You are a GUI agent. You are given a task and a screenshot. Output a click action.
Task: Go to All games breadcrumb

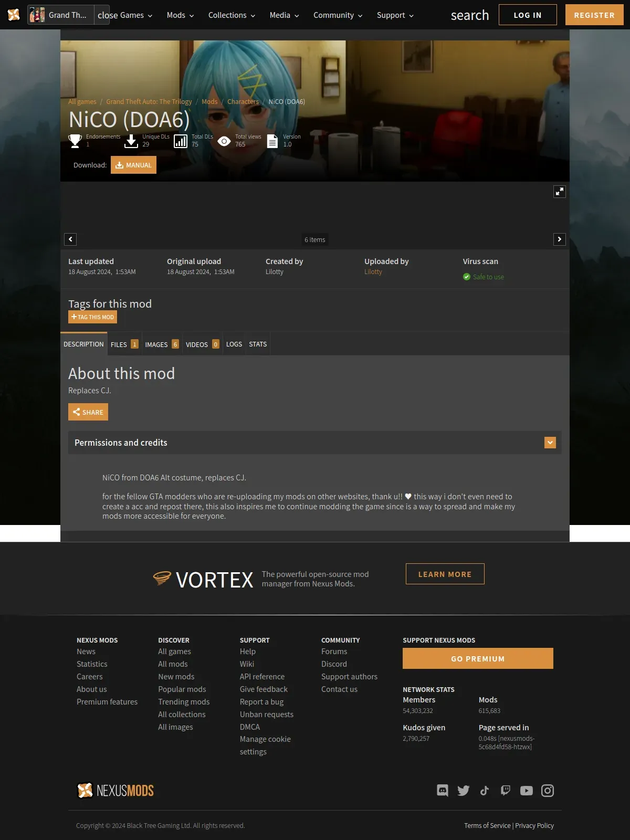[x=82, y=101]
